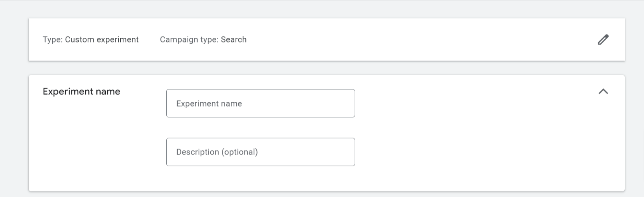Click the pencil edit icon
Screen dimensions: 644x197
click(x=603, y=40)
